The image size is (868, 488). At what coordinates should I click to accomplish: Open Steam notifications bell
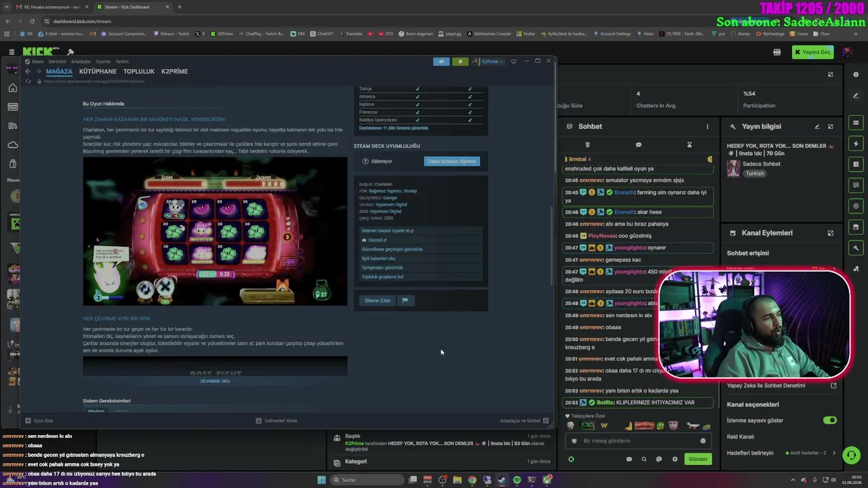460,62
